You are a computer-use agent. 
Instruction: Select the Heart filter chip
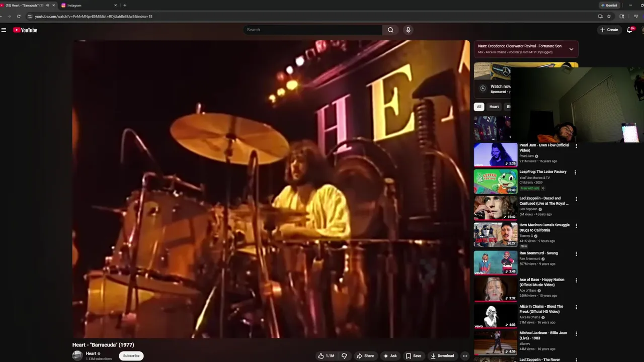coord(494,107)
